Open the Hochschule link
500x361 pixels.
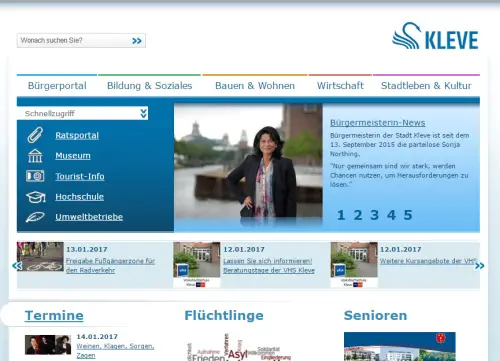click(x=80, y=197)
